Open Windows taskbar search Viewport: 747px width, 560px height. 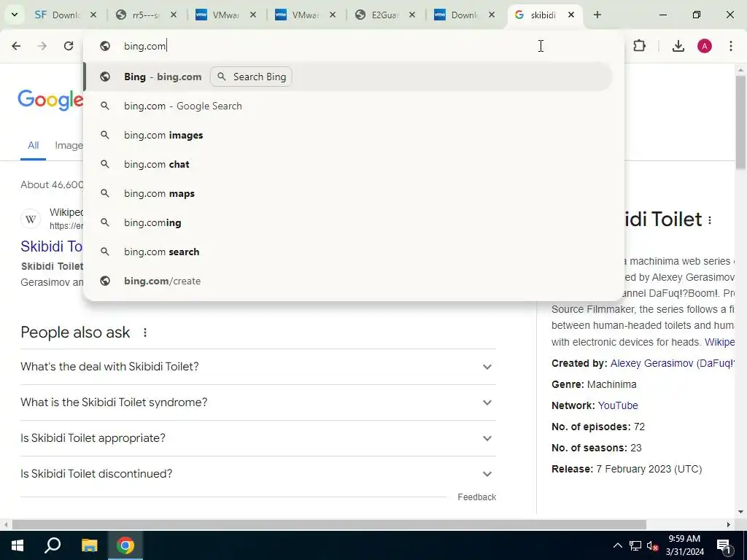click(x=53, y=545)
